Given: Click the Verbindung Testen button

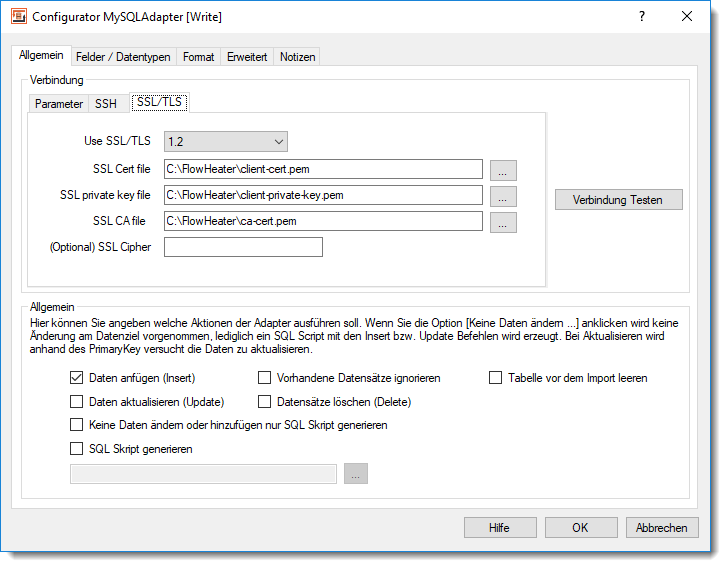Looking at the screenshot, I should click(619, 200).
